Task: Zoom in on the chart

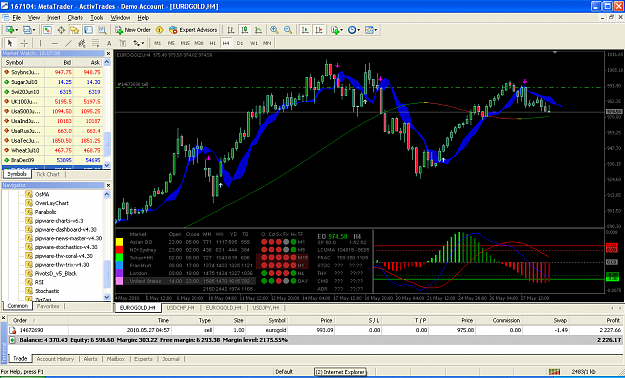Action: click(x=274, y=30)
